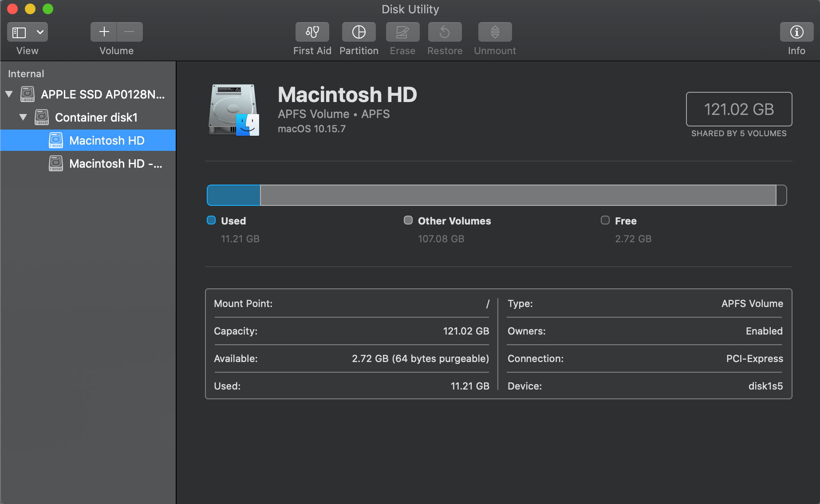Run First Aid on Macintosh HD

pos(312,31)
